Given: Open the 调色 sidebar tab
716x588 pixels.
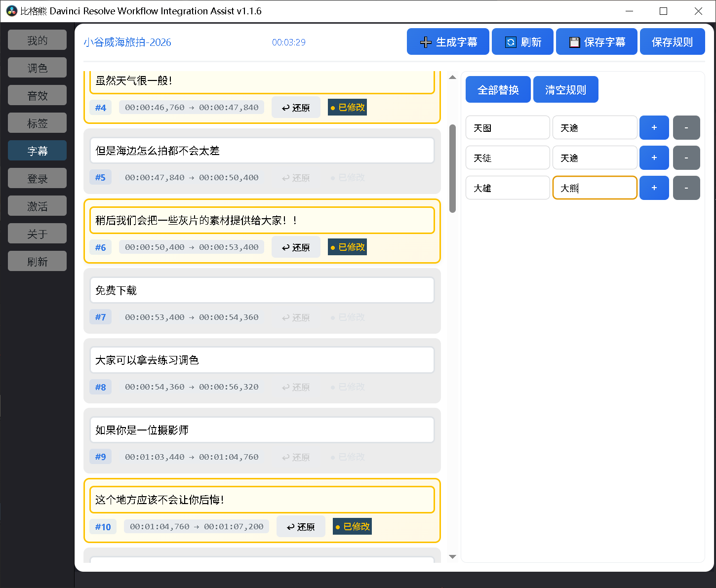Looking at the screenshot, I should point(38,68).
